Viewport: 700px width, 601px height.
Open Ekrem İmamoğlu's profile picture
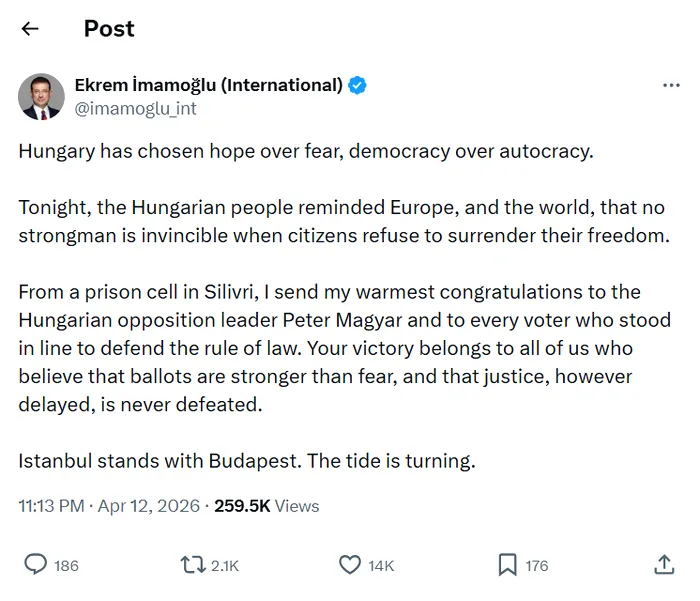[41, 97]
